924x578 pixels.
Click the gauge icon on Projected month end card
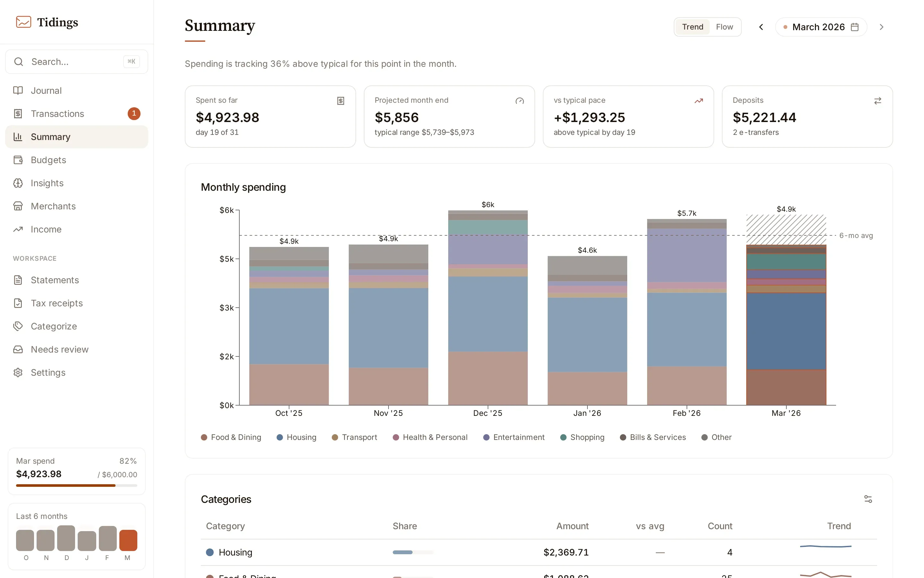tap(520, 101)
